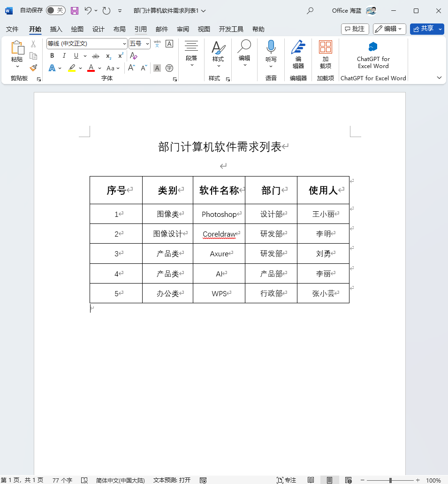
Task: Expand highlight color options arrow
Action: pos(80,68)
